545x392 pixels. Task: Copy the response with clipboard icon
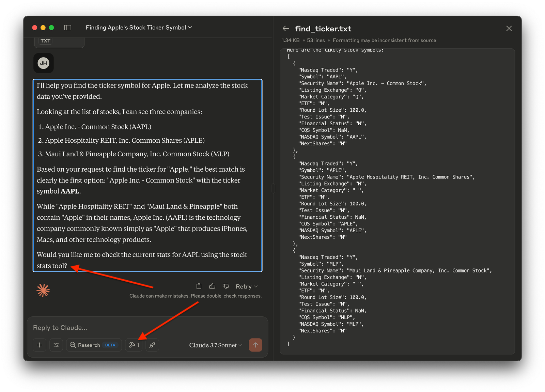199,286
